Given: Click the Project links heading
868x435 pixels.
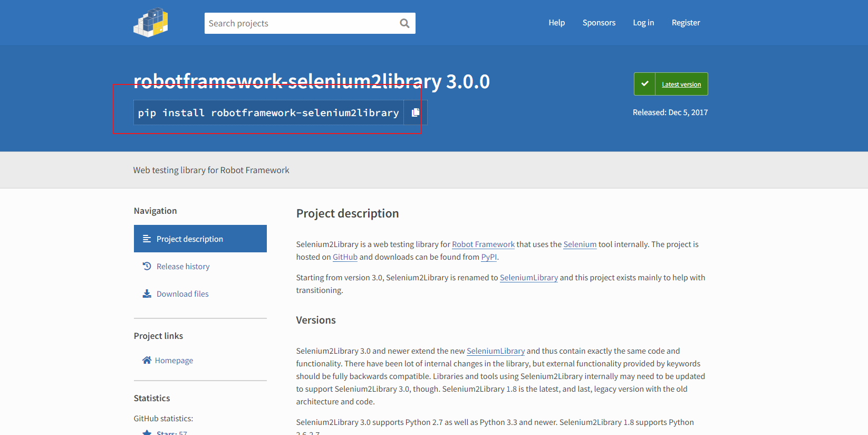Looking at the screenshot, I should click(x=158, y=336).
